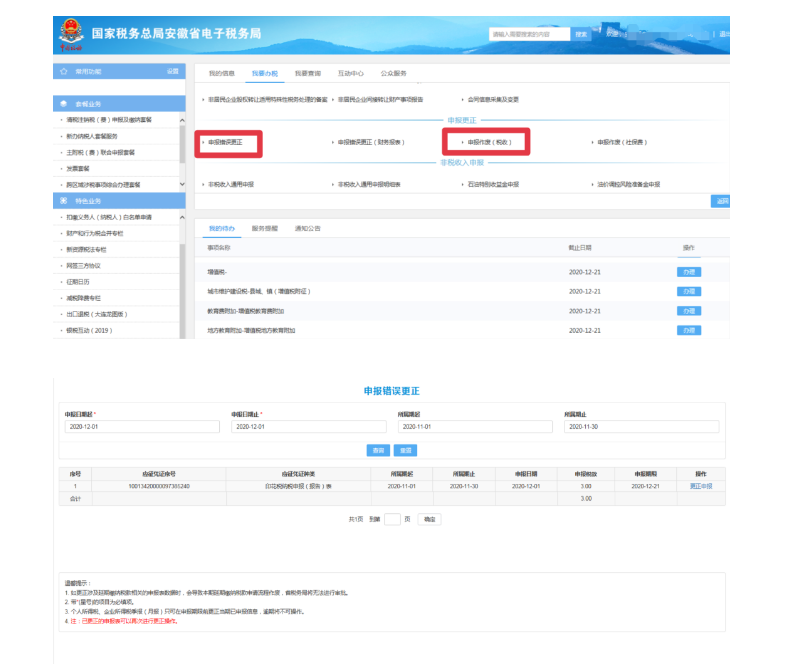Click the 特色业务 section icon
The width and height of the screenshot is (811, 664).
(x=64, y=201)
